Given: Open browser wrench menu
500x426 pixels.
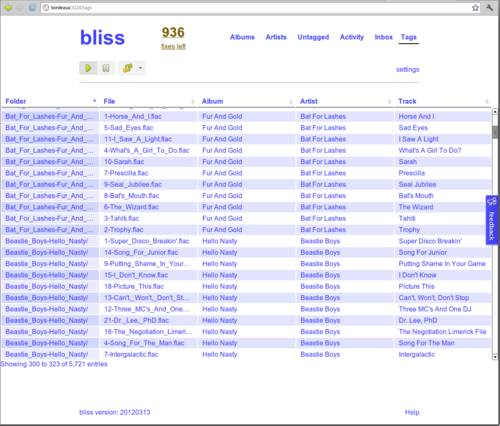Looking at the screenshot, I should [x=489, y=7].
